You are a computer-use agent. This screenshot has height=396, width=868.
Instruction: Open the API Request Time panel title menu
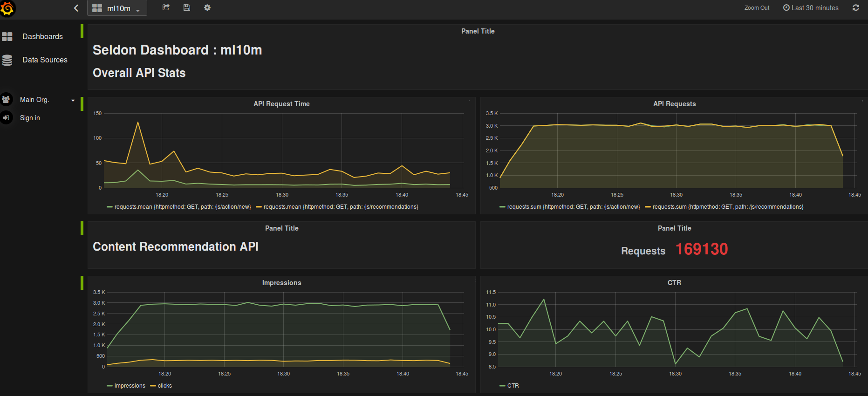pos(281,104)
